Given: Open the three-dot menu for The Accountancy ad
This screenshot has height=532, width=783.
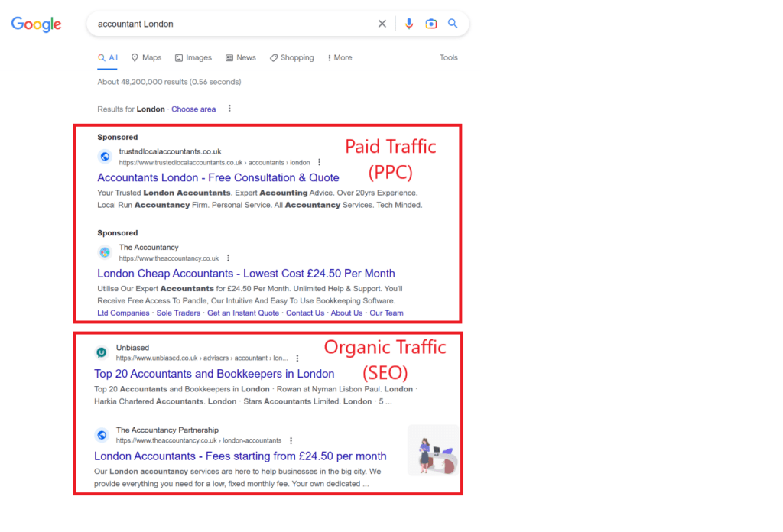Looking at the screenshot, I should [x=228, y=258].
